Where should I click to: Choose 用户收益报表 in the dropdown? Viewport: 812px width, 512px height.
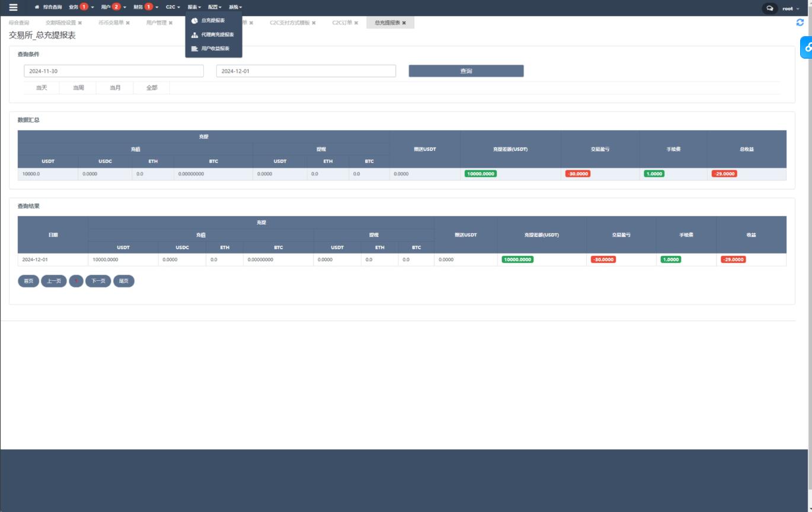[x=215, y=49]
